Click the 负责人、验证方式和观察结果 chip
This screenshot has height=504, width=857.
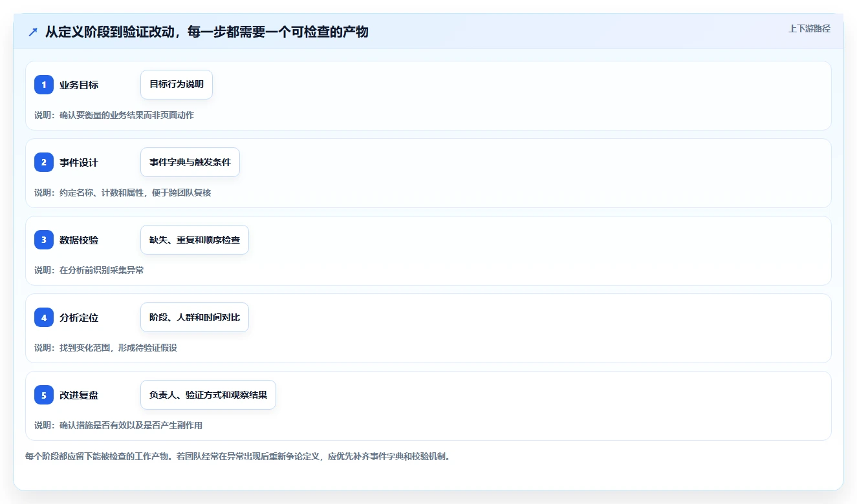click(208, 395)
